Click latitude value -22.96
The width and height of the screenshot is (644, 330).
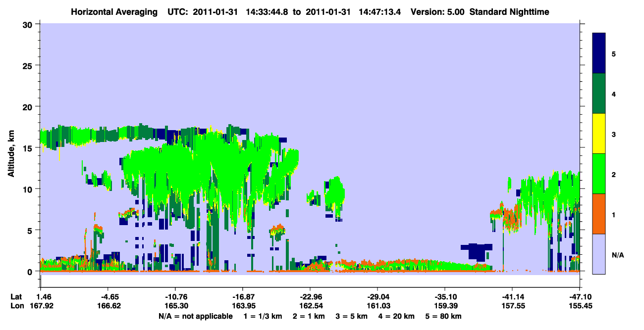pos(310,297)
